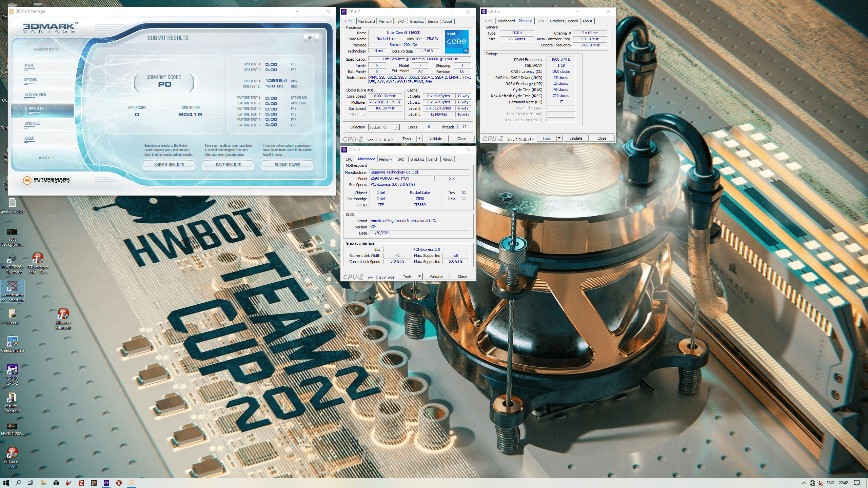Switch to 3DMark Vantage via taskbar icon
Image resolution: width=868 pixels, height=488 pixels.
pyautogui.click(x=132, y=483)
